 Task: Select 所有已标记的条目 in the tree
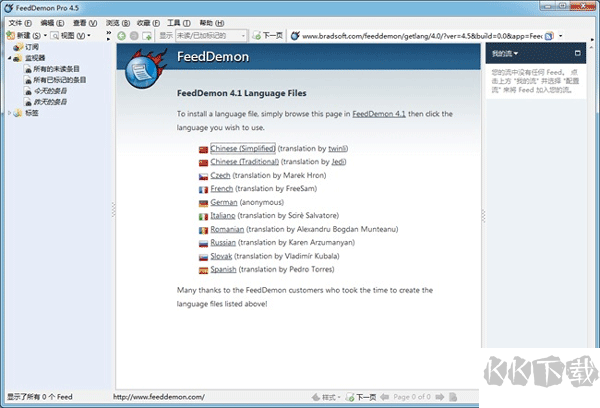coord(59,80)
